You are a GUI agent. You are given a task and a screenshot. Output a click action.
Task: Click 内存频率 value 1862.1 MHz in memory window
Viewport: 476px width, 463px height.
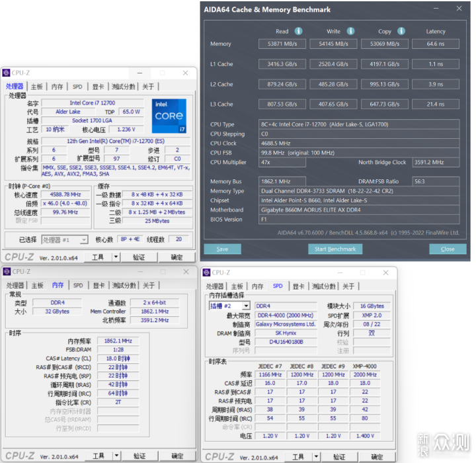coord(118,341)
